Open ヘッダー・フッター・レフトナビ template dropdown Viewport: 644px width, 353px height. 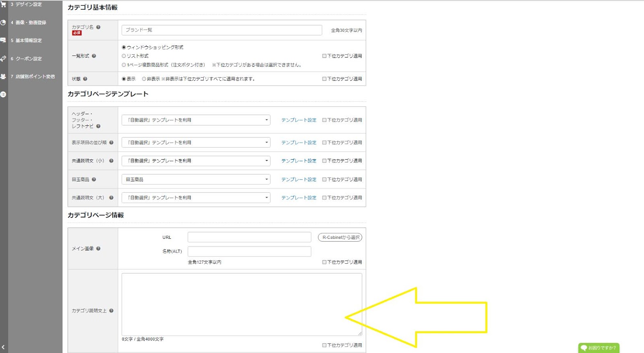click(x=196, y=120)
